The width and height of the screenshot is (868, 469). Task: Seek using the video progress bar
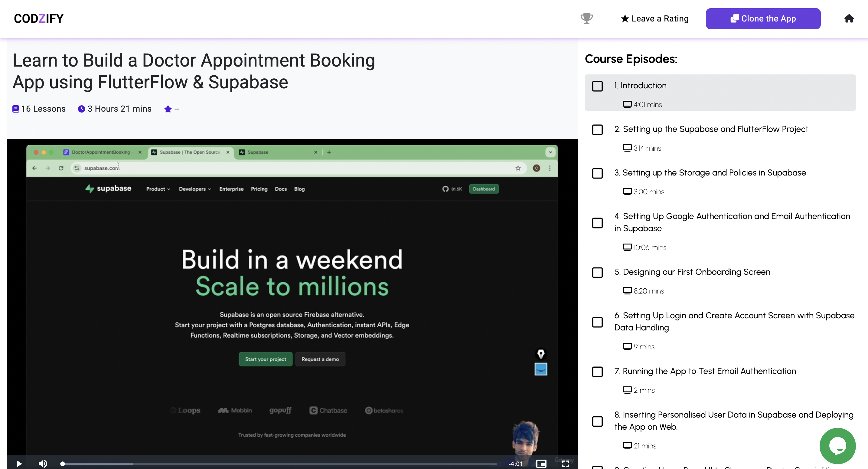click(279, 464)
